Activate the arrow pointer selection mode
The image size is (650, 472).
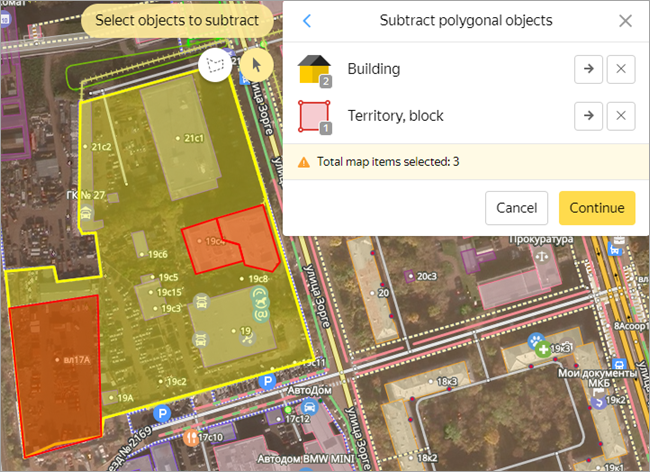pyautogui.click(x=256, y=65)
